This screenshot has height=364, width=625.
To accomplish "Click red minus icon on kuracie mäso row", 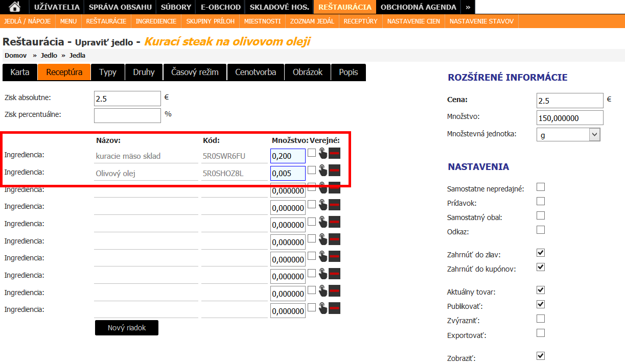I will point(334,153).
